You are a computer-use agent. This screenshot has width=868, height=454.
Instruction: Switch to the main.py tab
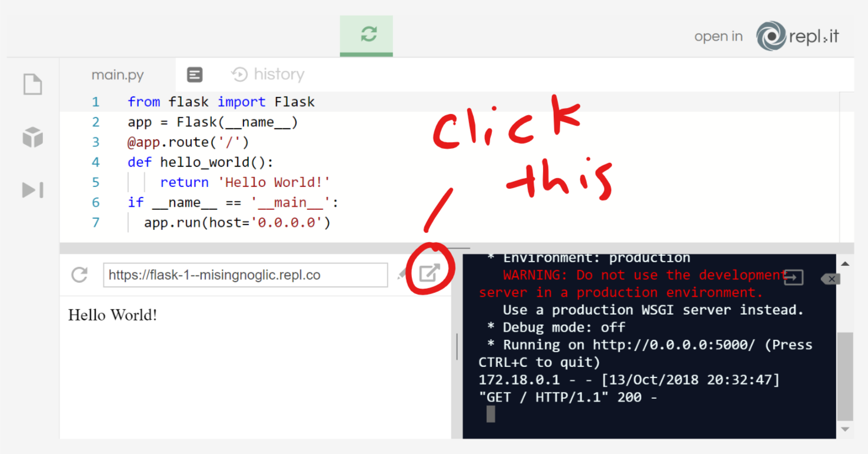118,74
